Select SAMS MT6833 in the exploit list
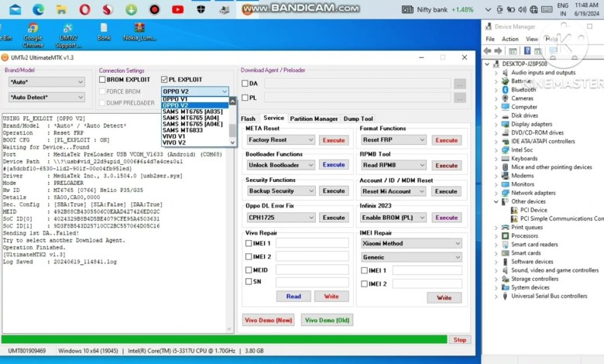This screenshot has height=364, width=604. pos(182,130)
